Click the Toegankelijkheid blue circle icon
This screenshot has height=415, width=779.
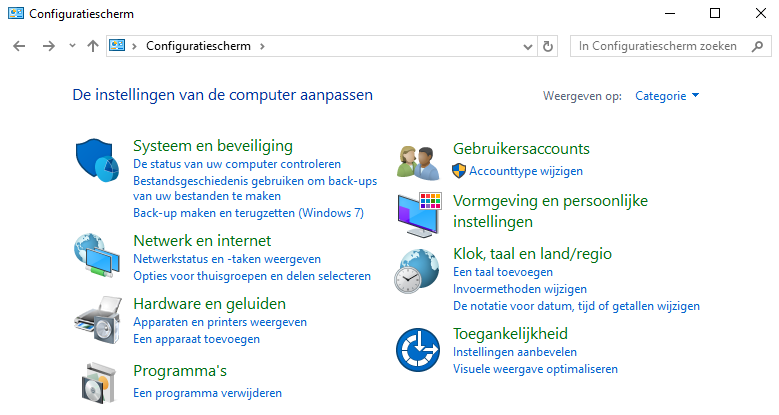coord(418,350)
